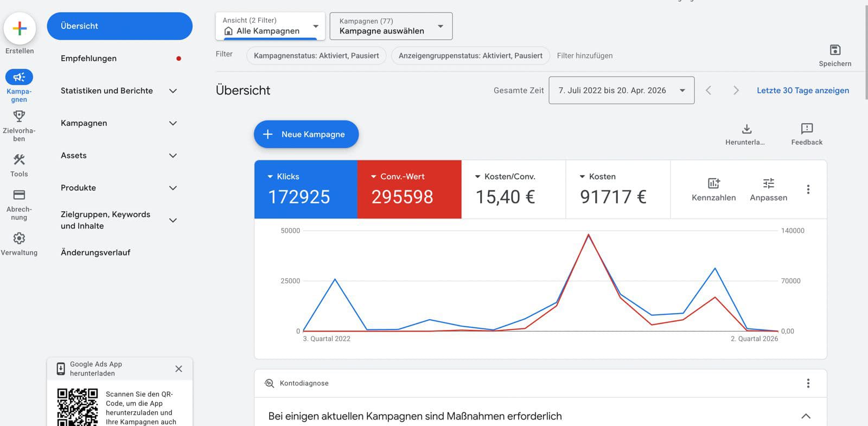Expand Zielgruppen, Keywords und Inhalte
Screen dimensions: 868x426
[x=173, y=220]
